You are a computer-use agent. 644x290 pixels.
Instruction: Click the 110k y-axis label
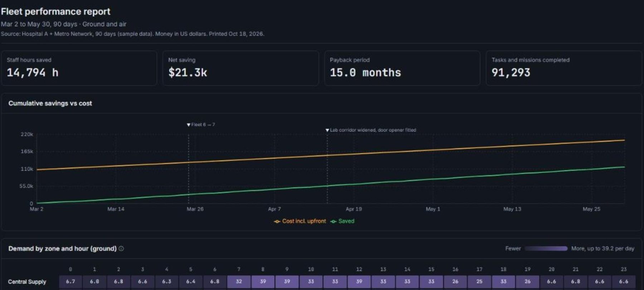click(27, 169)
